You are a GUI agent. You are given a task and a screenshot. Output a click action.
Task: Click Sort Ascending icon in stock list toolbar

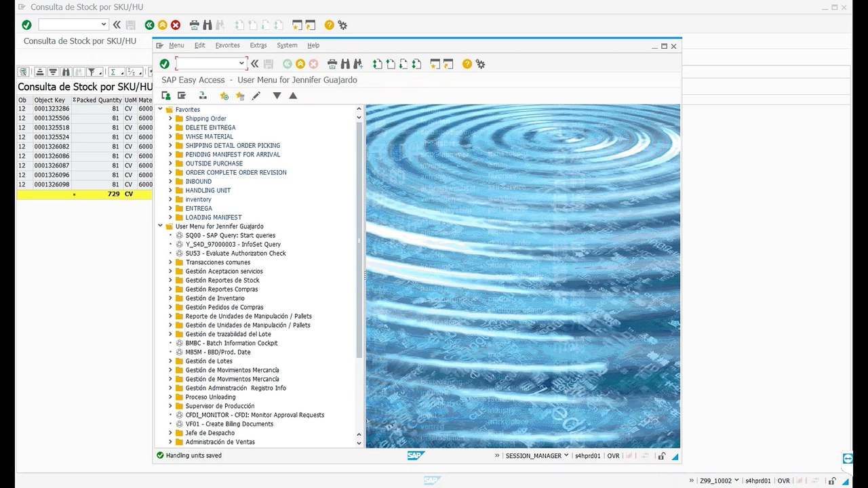point(39,72)
